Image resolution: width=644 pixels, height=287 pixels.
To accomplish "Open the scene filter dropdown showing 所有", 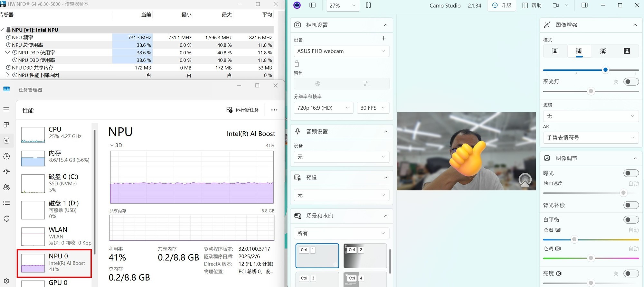I will (x=341, y=233).
